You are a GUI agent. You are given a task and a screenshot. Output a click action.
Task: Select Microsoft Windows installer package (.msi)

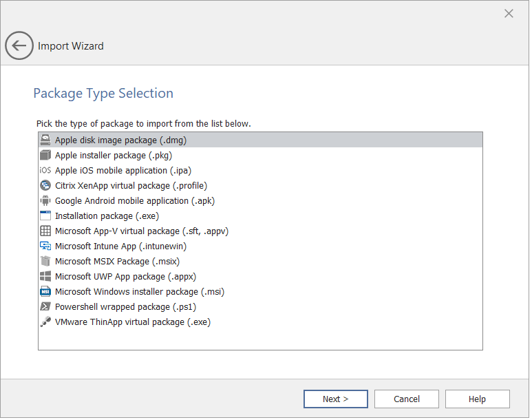pyautogui.click(x=140, y=291)
